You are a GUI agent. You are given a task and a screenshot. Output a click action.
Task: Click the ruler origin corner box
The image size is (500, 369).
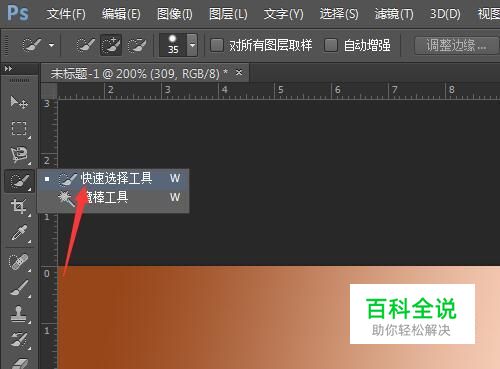pos(49,91)
